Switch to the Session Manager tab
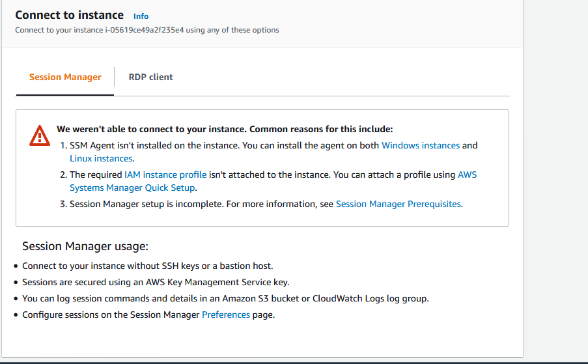 (x=65, y=77)
